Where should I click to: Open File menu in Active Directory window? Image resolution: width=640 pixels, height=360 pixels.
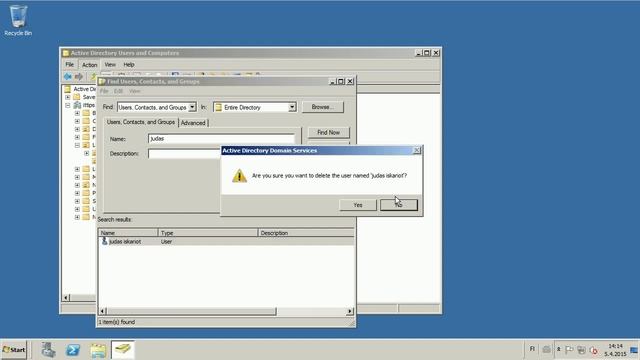70,64
